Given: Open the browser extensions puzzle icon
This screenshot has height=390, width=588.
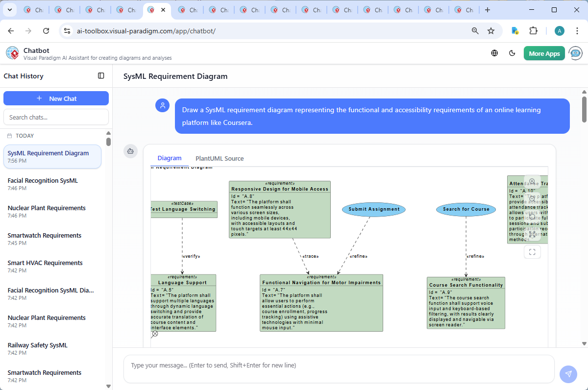Looking at the screenshot, I should 534,30.
